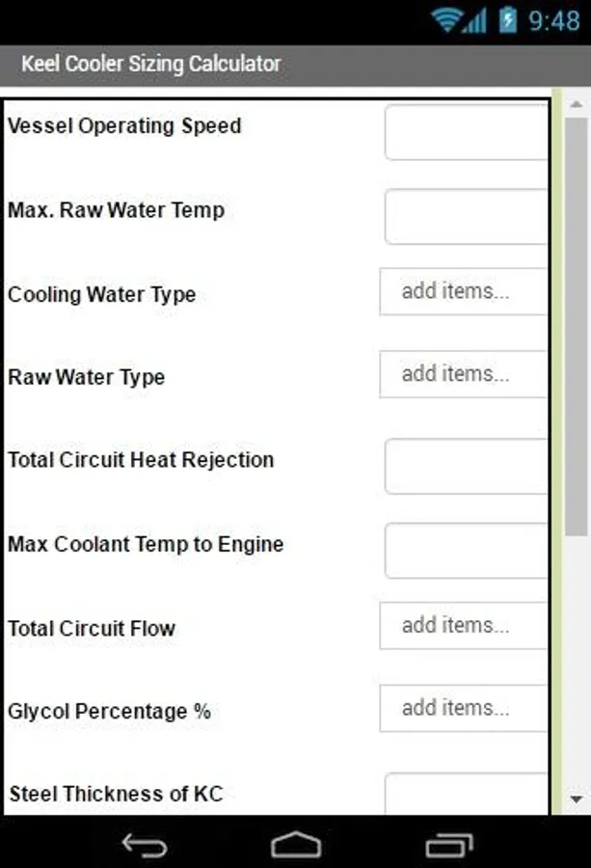Click the Max Coolant Temp to Engine field

coord(467,550)
